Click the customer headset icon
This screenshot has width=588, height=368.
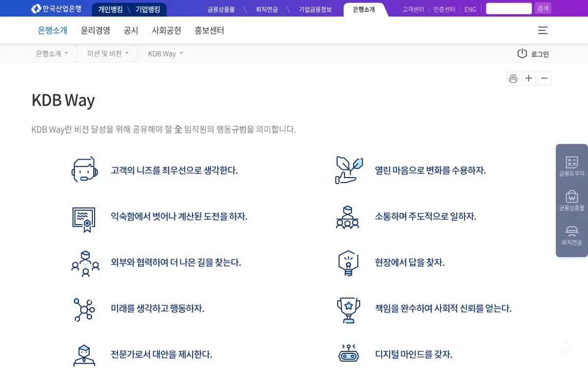pos(85,170)
